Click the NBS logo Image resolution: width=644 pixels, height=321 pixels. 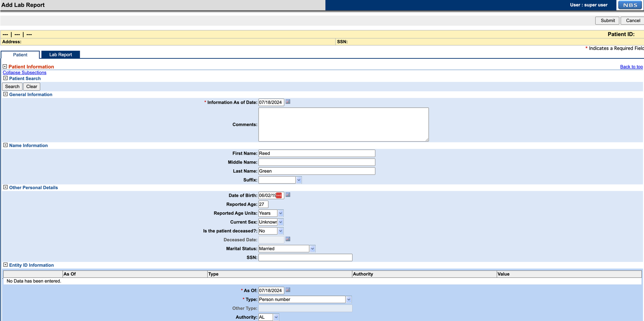point(629,5)
